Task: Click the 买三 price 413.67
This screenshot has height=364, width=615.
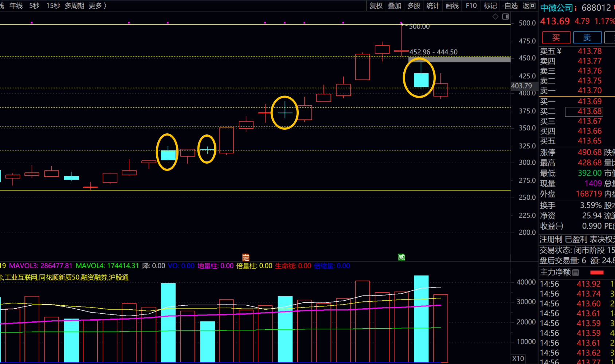Action: click(x=589, y=121)
